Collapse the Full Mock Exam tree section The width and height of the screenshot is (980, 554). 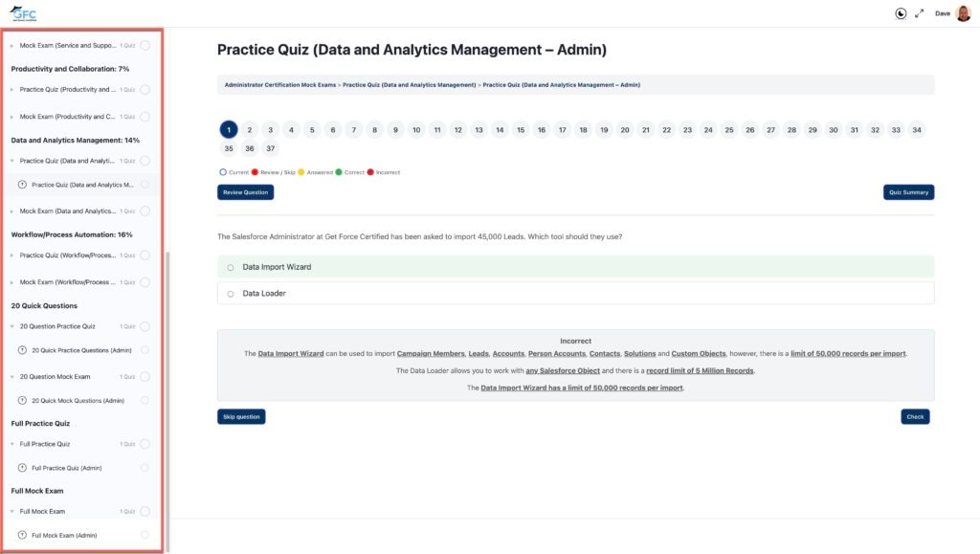tap(11, 512)
